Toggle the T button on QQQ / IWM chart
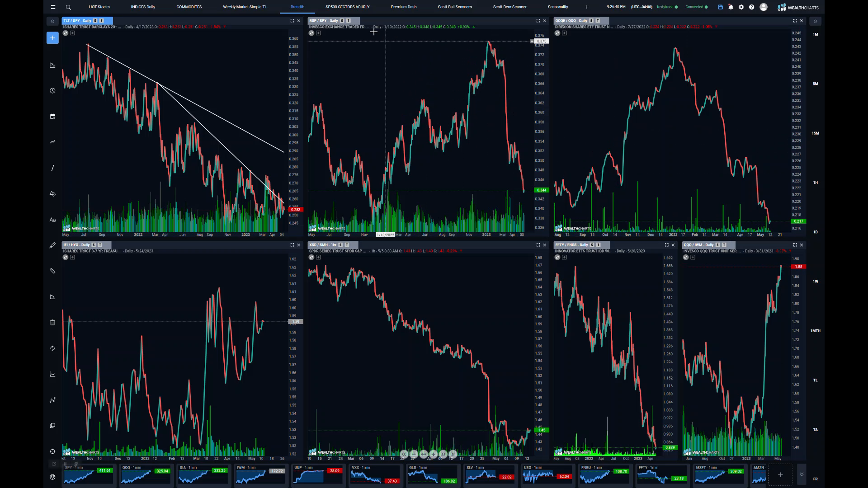The height and width of the screenshot is (488, 868). click(724, 245)
